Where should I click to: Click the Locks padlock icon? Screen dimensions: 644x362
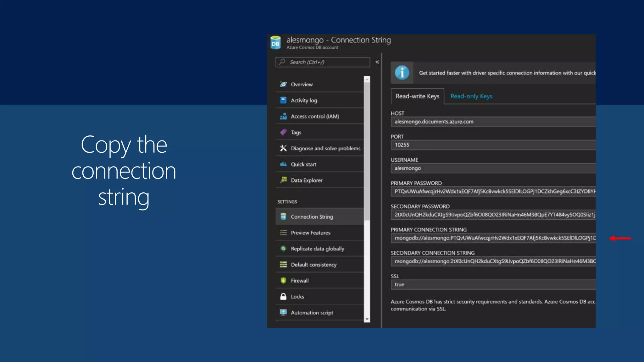click(283, 296)
